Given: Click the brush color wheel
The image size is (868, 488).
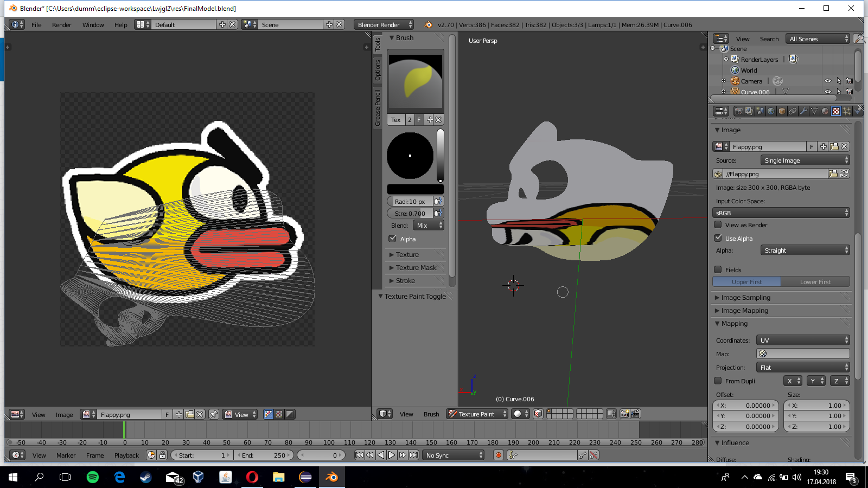Looking at the screenshot, I should point(410,156).
